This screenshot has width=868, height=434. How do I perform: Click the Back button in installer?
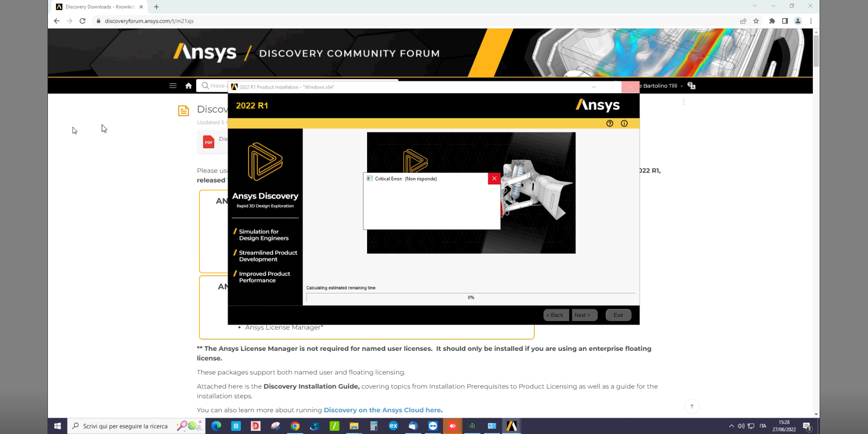(x=556, y=315)
